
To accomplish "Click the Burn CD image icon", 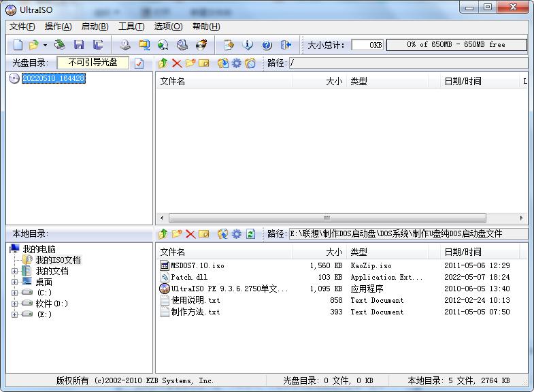I will pos(201,45).
